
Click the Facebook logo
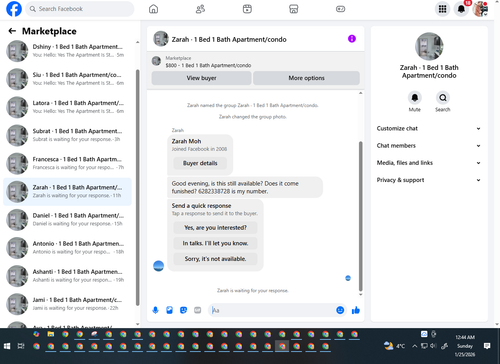click(x=14, y=9)
